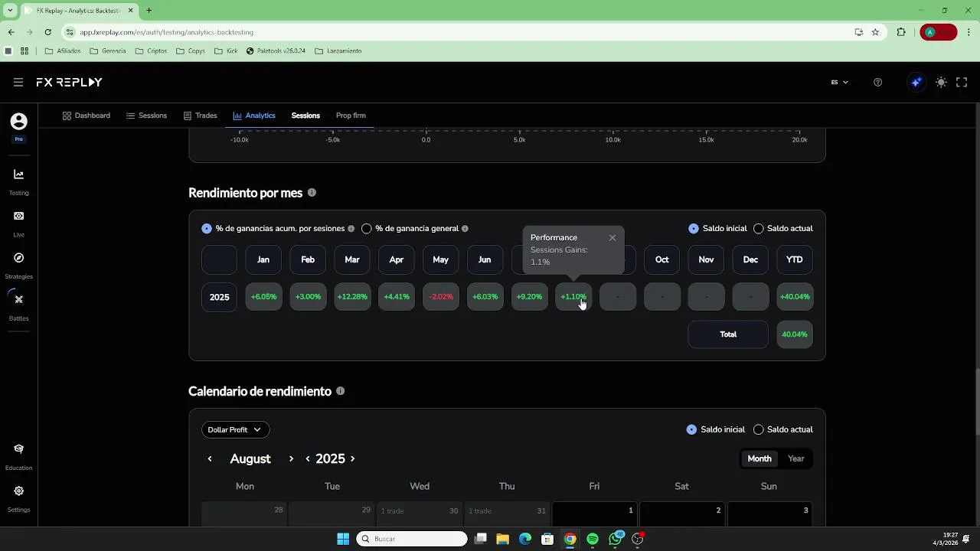
Task: Select Saldo inicial in Calendario de rendimiento
Action: click(692, 430)
